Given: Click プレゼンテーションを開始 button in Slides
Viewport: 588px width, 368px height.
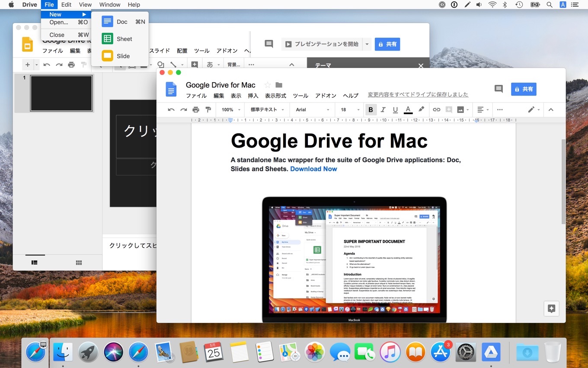Looking at the screenshot, I should (x=322, y=44).
